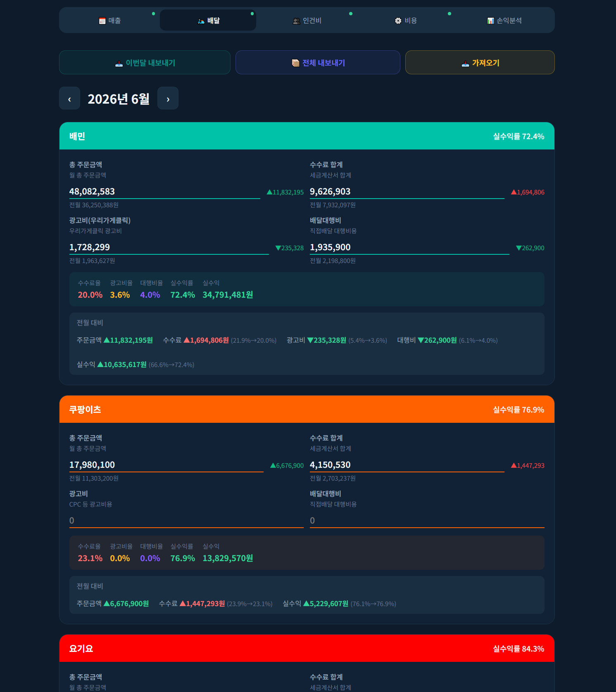
Task: Click 쿠팡이츠 수수료율 value 23.1%
Action: [90, 558]
